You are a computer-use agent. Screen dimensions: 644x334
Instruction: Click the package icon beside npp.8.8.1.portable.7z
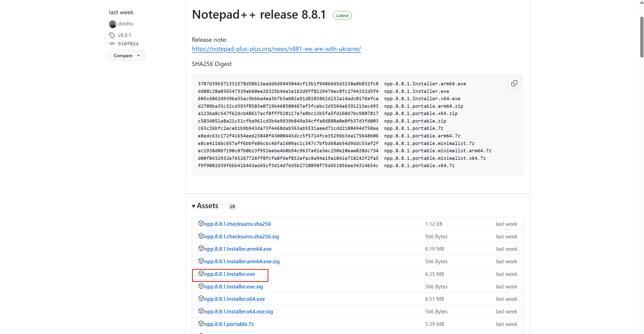pyautogui.click(x=201, y=323)
